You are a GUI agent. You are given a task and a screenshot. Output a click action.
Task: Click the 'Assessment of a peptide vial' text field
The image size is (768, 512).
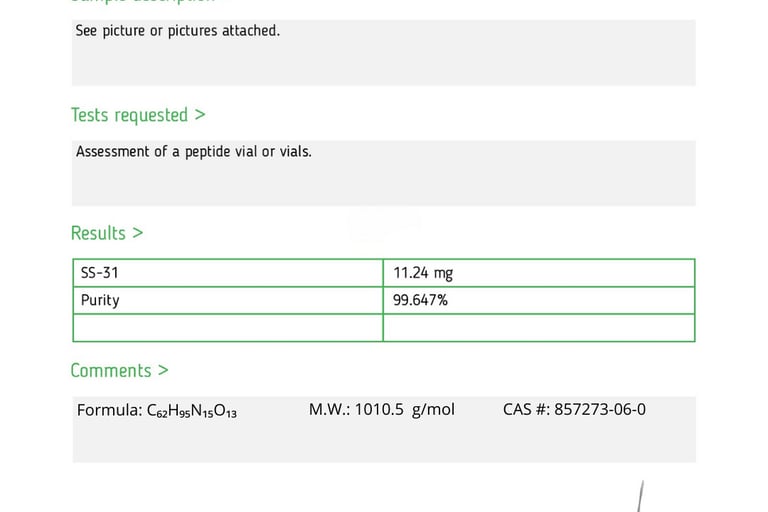(383, 172)
